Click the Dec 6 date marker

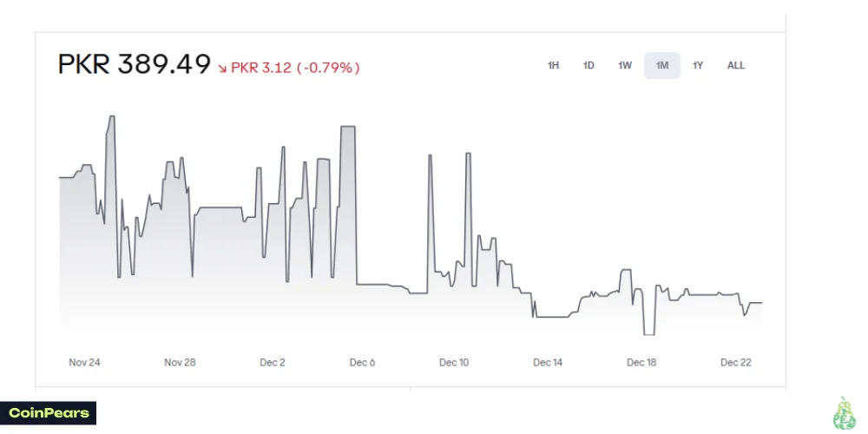(x=362, y=363)
